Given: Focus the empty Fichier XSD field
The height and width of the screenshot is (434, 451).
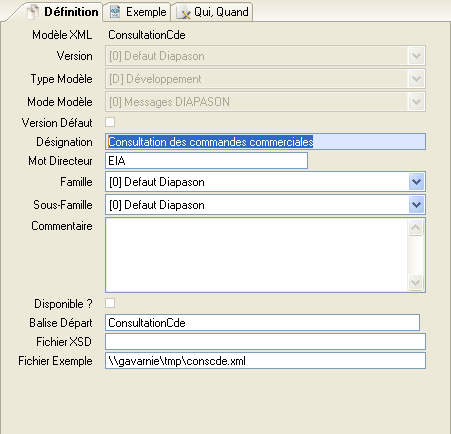Looking at the screenshot, I should [x=265, y=342].
